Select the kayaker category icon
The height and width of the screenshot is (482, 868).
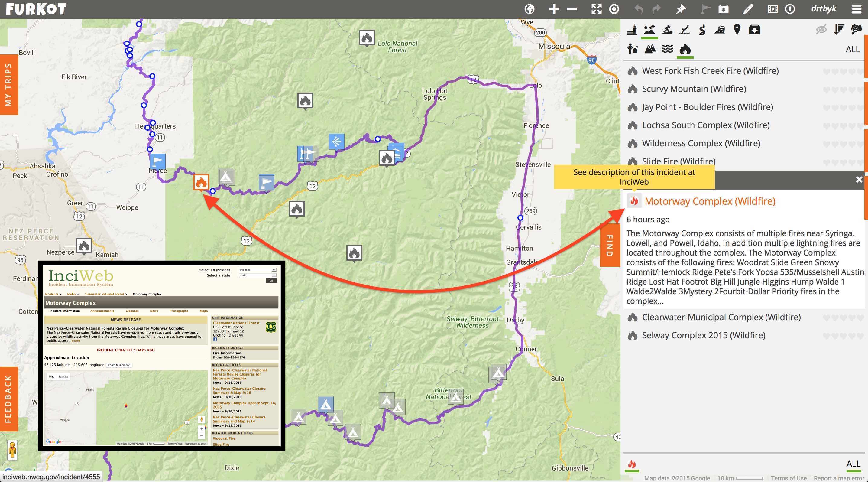click(702, 30)
